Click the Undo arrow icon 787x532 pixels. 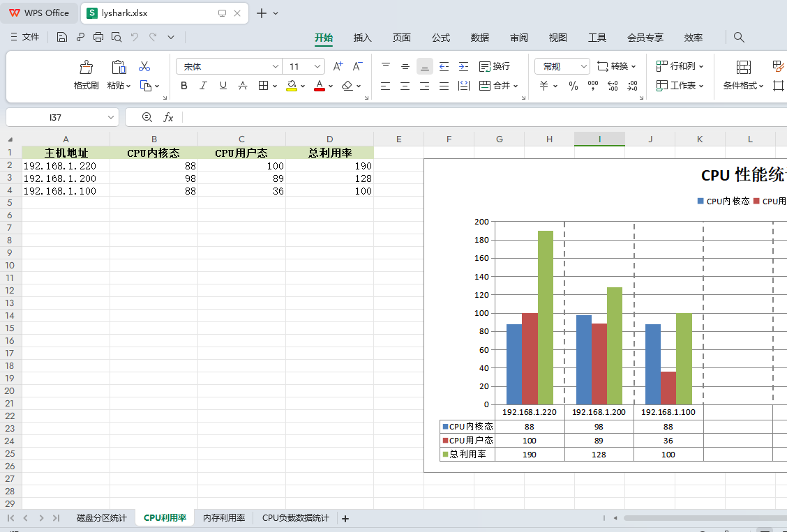(135, 37)
